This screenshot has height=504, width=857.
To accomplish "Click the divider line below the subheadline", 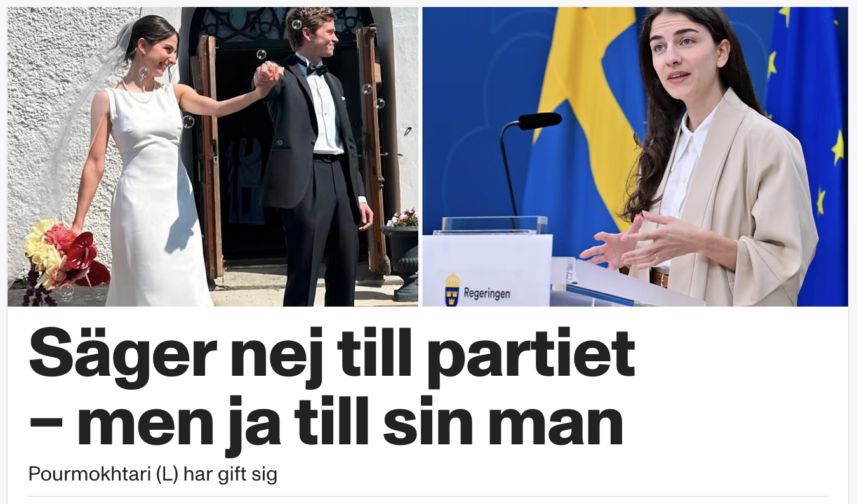I will [x=428, y=496].
